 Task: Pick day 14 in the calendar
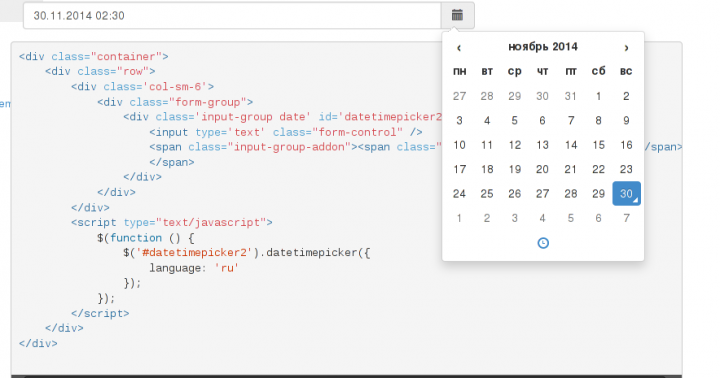point(571,145)
